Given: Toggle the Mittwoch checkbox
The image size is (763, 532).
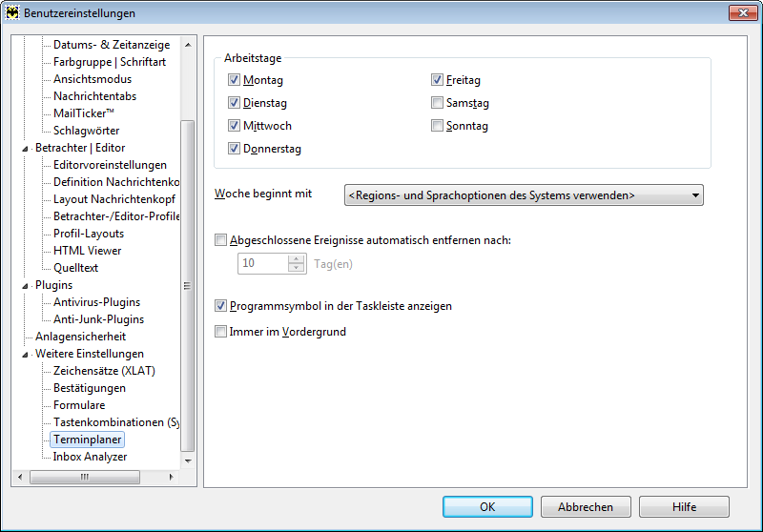Looking at the screenshot, I should click(234, 126).
